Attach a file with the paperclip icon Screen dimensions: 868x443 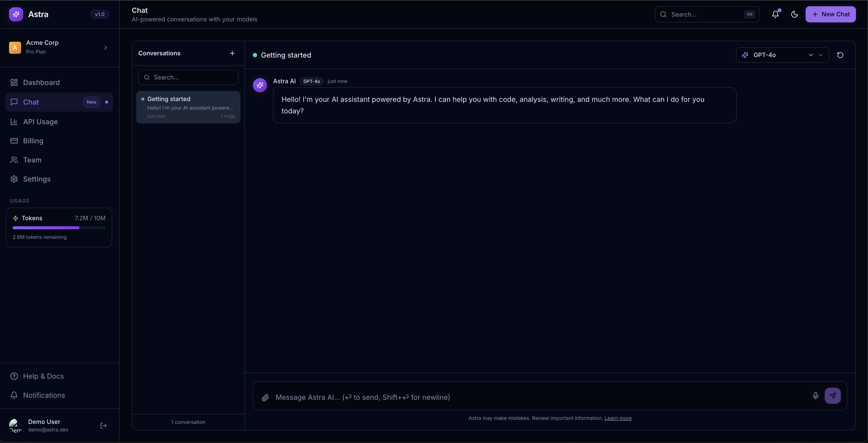(x=266, y=397)
